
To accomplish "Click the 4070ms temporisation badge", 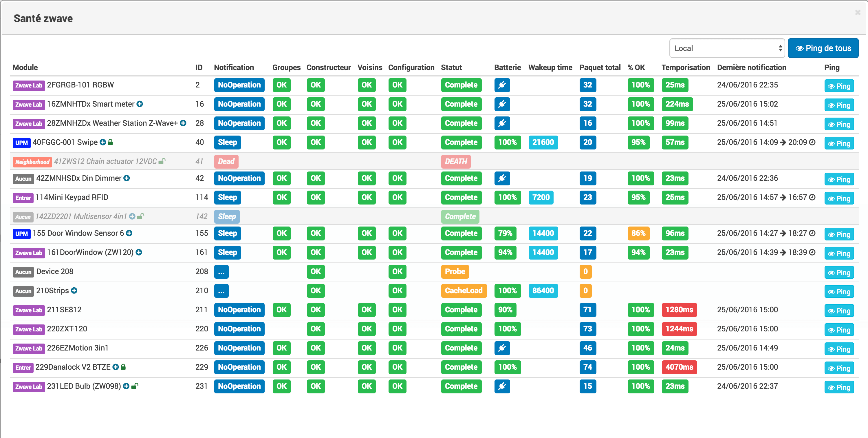I will (679, 367).
